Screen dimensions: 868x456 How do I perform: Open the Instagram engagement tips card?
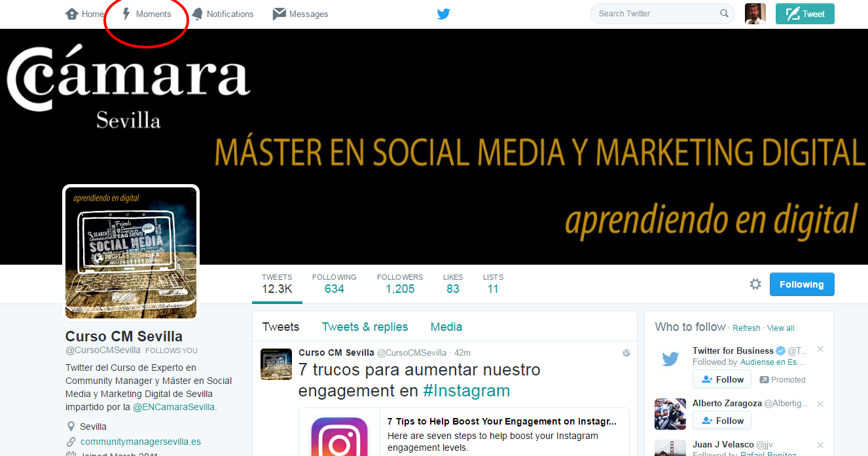pyautogui.click(x=464, y=432)
